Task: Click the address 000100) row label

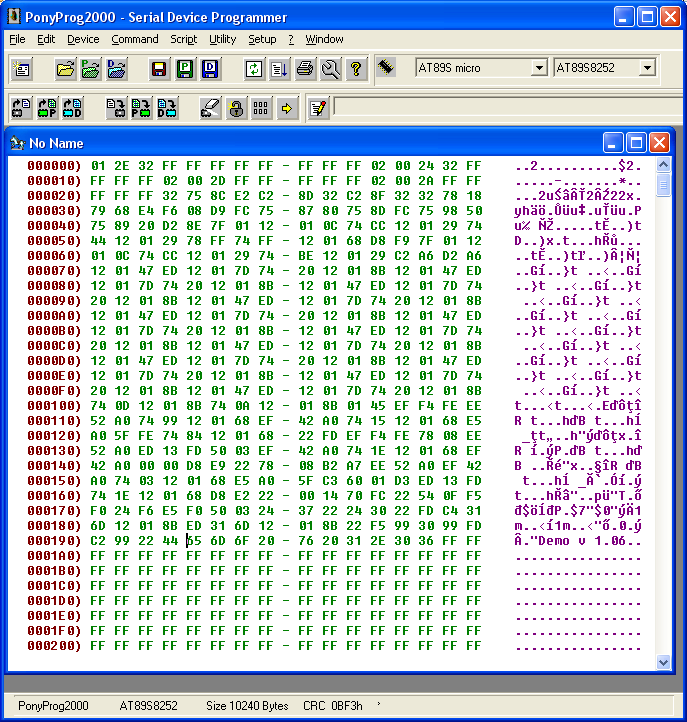Action: point(54,406)
